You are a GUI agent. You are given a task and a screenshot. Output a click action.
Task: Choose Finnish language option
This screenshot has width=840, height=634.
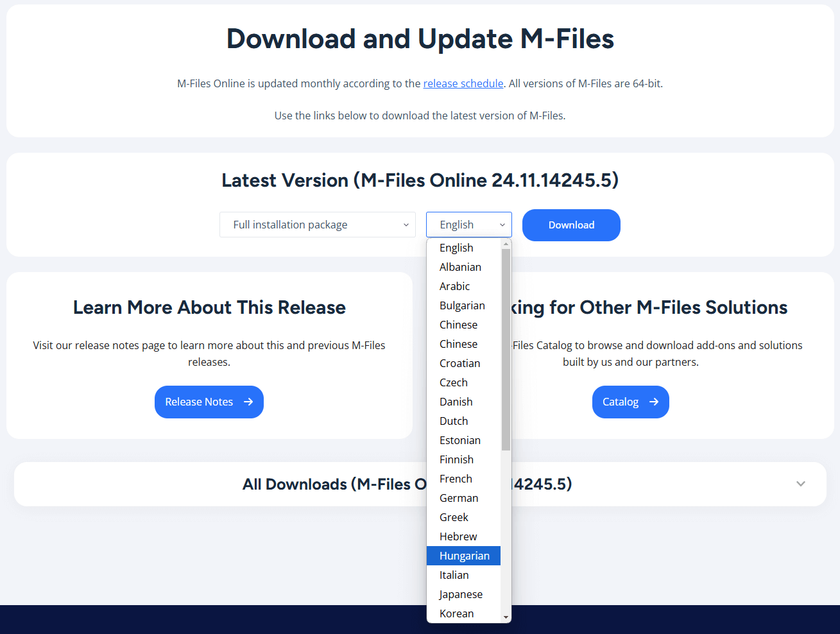tap(463, 459)
